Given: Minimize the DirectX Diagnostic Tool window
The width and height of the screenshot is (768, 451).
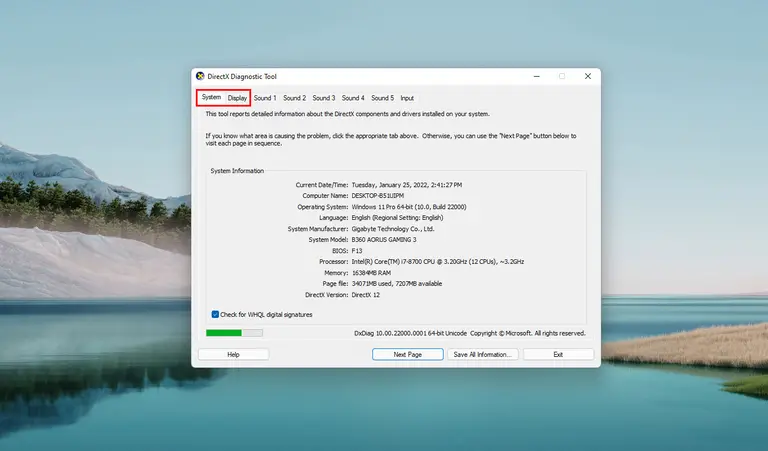Looking at the screenshot, I should tap(537, 76).
